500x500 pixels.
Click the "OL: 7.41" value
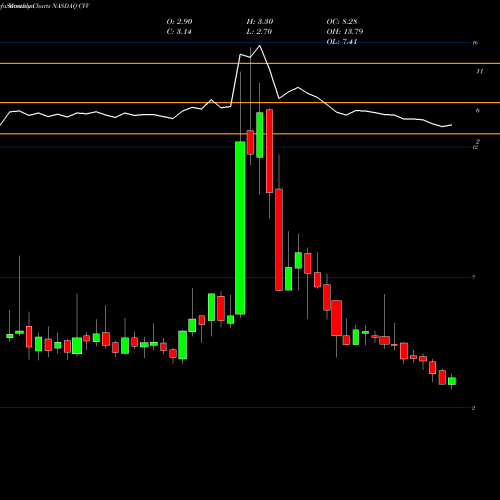point(342,42)
